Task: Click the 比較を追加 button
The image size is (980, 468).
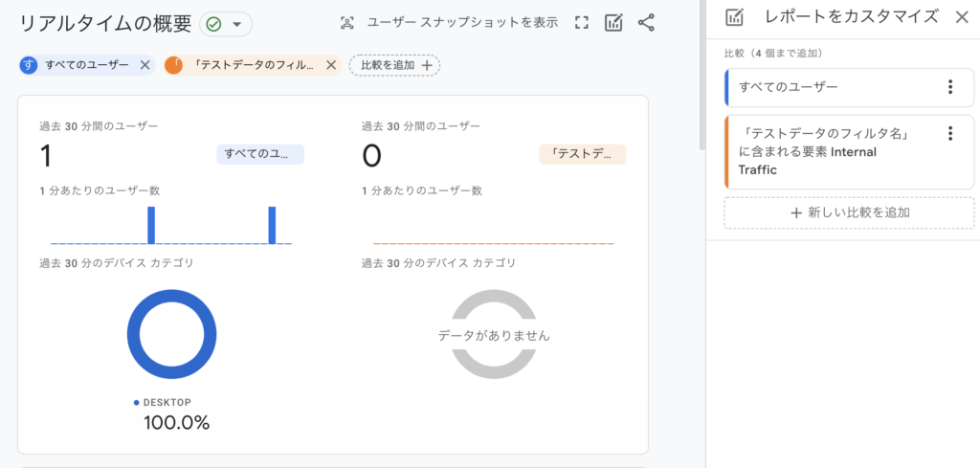Action: pyautogui.click(x=394, y=65)
